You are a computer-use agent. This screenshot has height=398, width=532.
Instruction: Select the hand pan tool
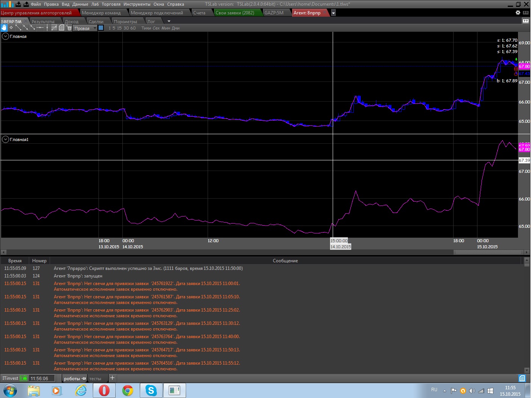click(x=4, y=28)
